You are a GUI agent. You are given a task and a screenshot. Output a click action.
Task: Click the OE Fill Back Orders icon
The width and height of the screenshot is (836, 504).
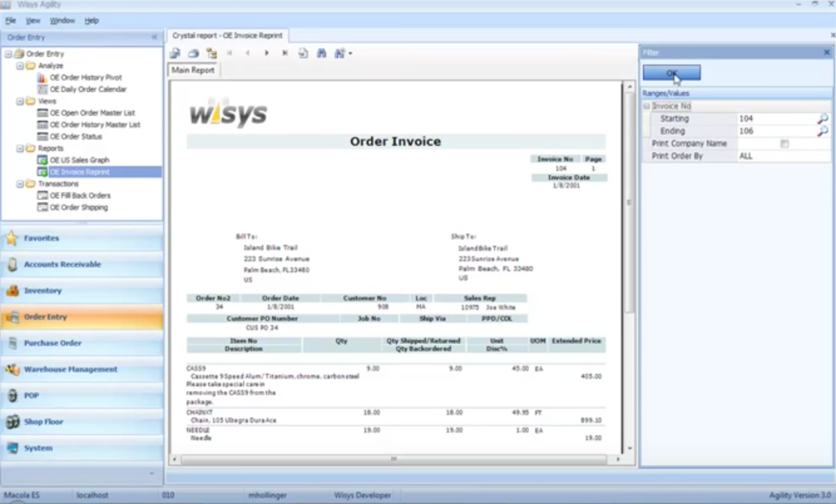[42, 195]
